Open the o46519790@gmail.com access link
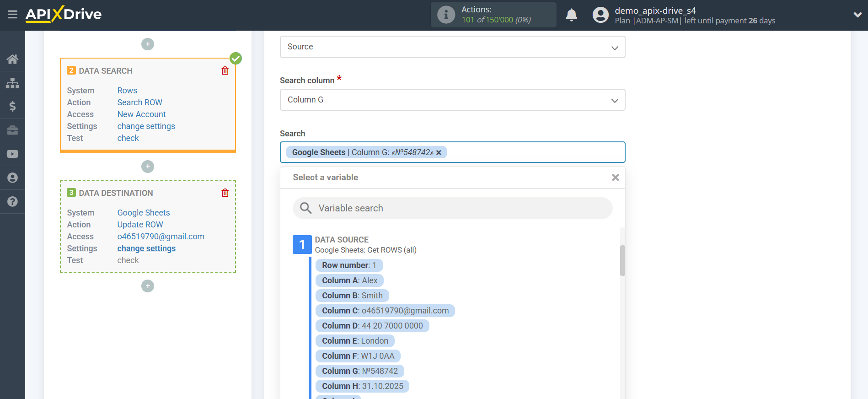The height and width of the screenshot is (399, 868). click(161, 237)
